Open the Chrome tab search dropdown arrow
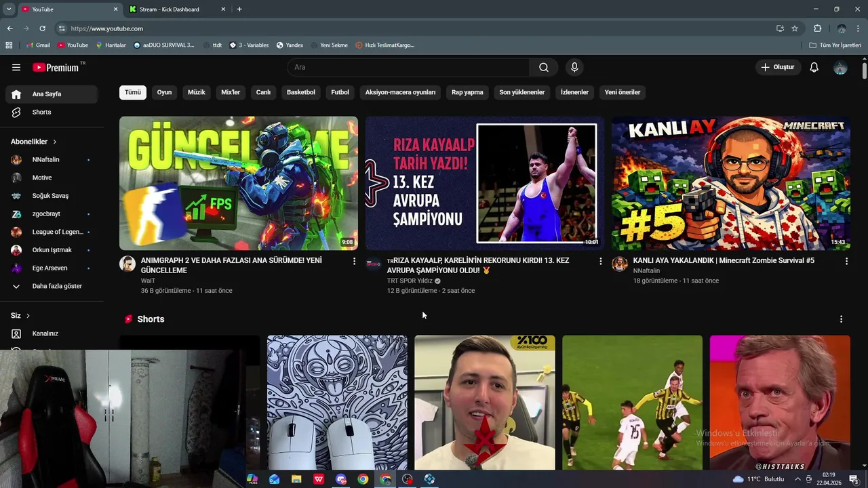 coord(9,9)
